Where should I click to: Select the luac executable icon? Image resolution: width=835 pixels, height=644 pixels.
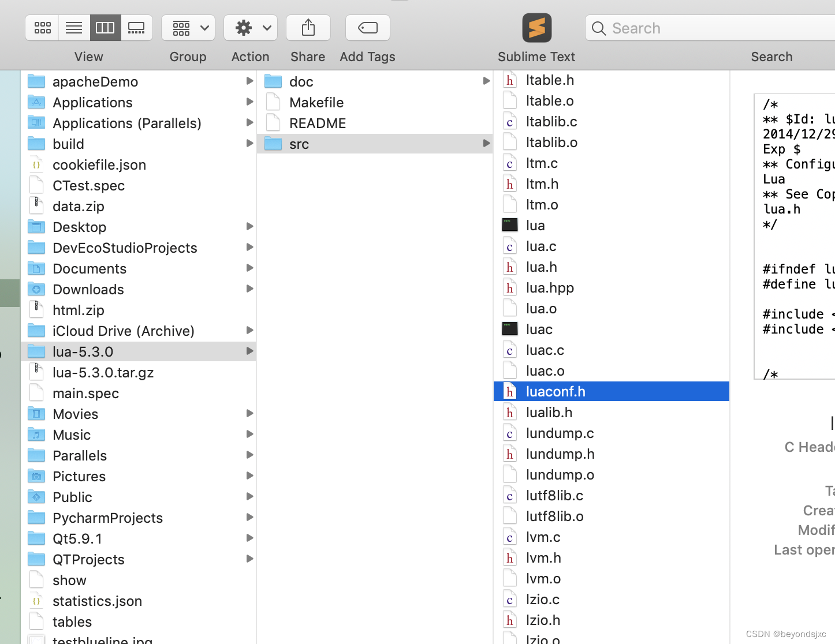click(510, 329)
